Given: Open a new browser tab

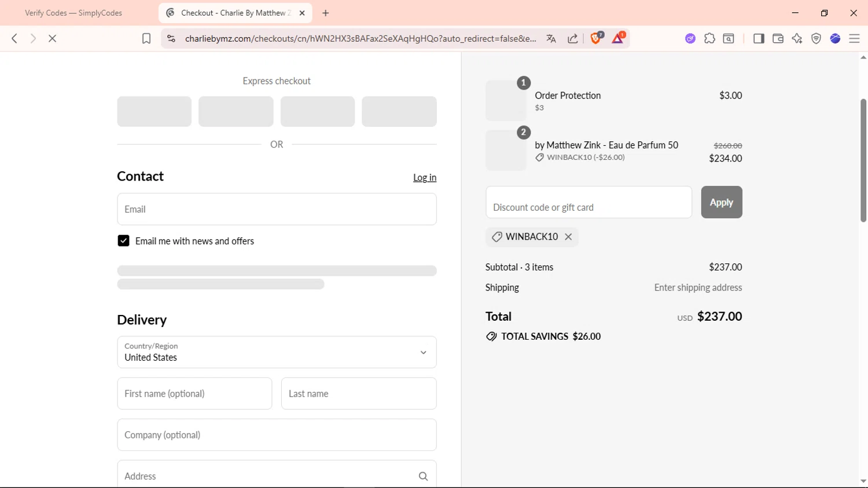Looking at the screenshot, I should (326, 13).
